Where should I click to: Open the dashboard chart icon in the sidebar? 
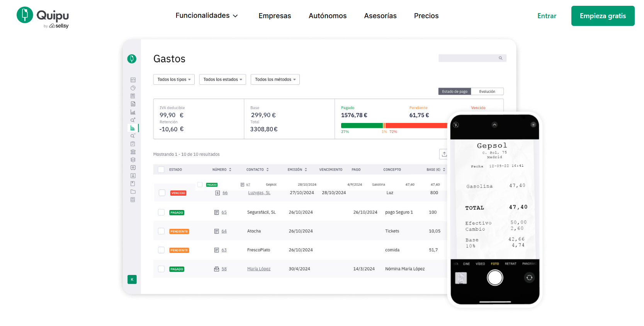[x=133, y=80]
